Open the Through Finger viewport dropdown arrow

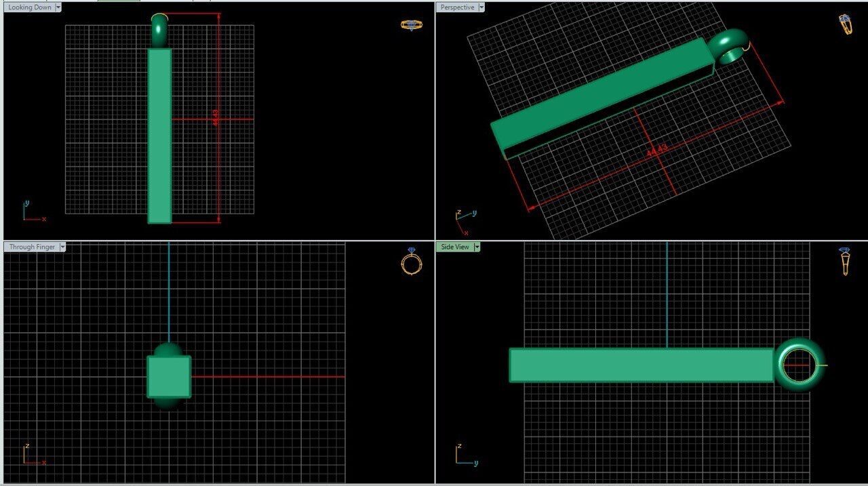coord(62,247)
